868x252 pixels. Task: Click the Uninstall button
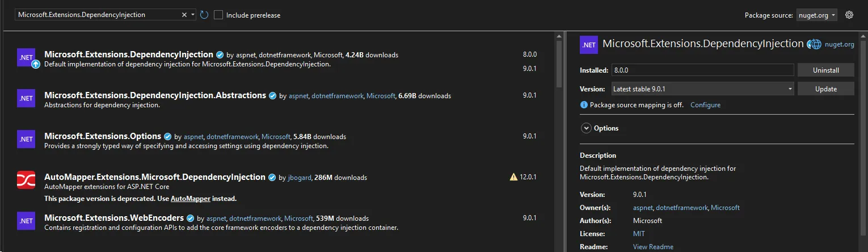825,70
